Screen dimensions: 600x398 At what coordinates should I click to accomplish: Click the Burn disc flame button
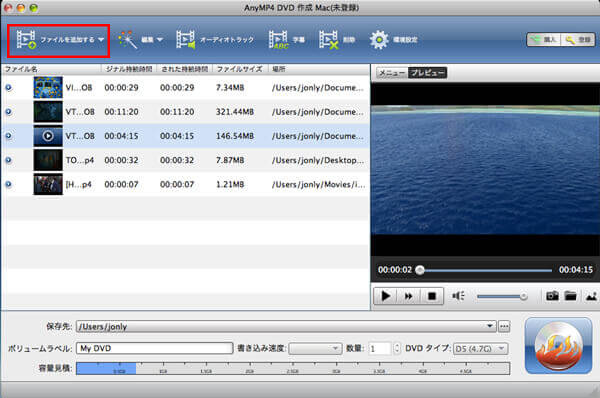(x=558, y=346)
